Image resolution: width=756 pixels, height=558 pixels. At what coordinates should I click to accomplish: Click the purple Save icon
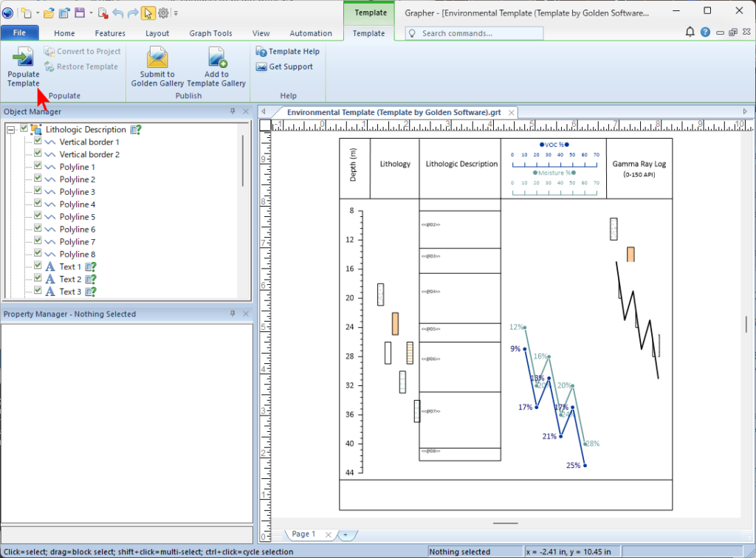tap(78, 13)
